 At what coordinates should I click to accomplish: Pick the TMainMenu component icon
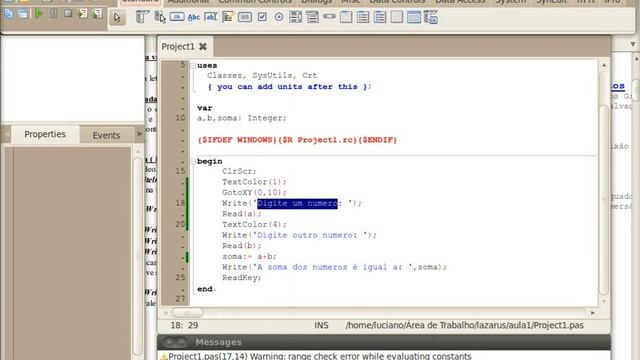[142, 17]
